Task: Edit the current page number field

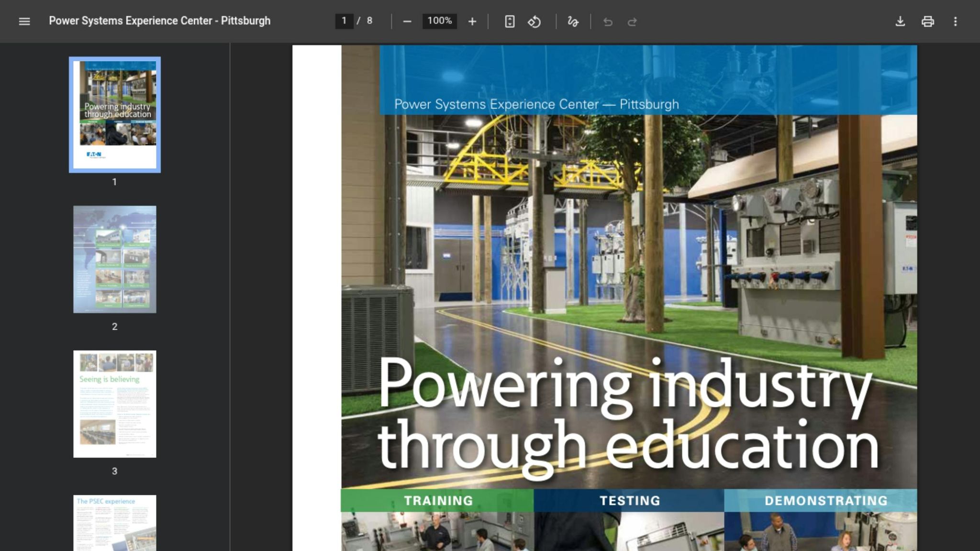Action: pos(344,21)
